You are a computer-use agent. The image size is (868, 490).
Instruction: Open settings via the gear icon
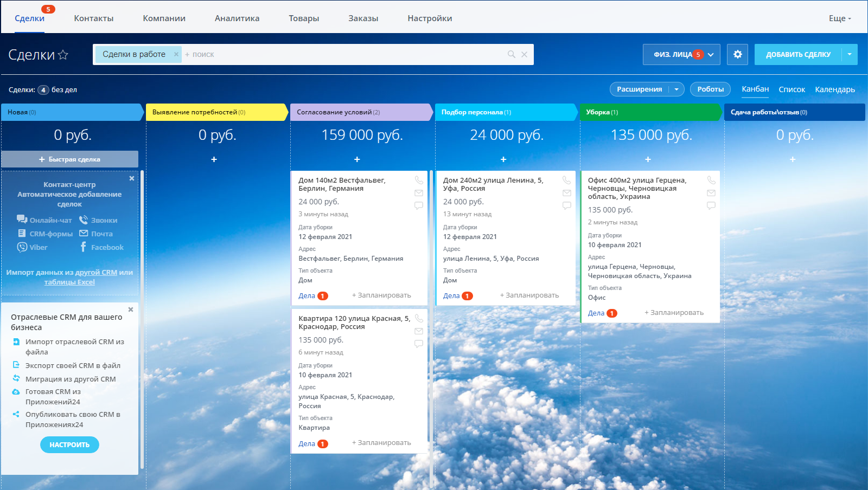737,54
